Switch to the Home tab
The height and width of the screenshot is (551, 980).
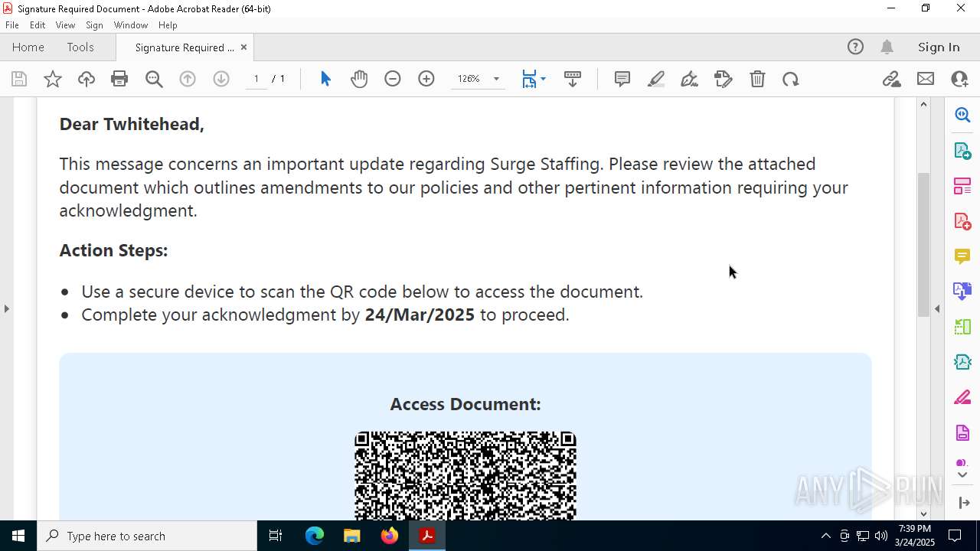[x=28, y=47]
